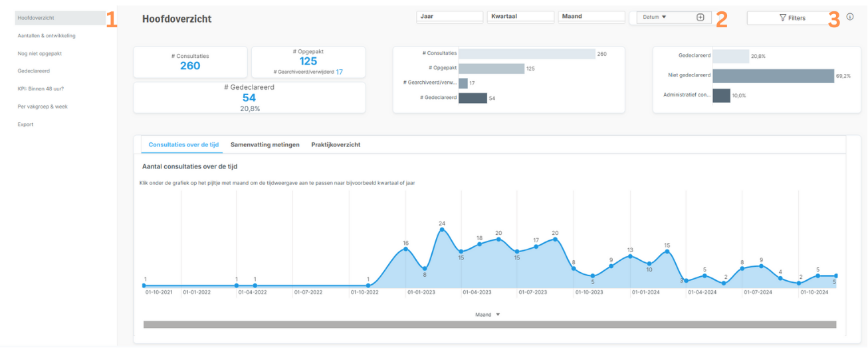Click the Kwartaal filter field
The width and height of the screenshot is (868, 348).
point(520,17)
